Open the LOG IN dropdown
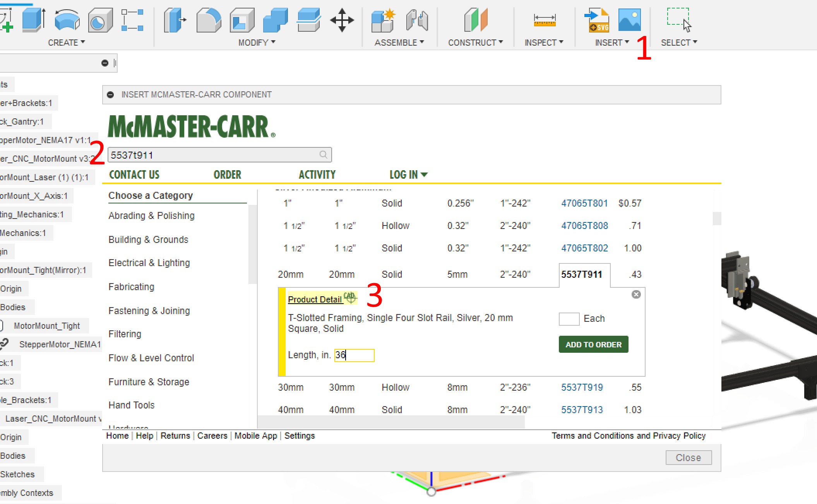 pyautogui.click(x=408, y=175)
